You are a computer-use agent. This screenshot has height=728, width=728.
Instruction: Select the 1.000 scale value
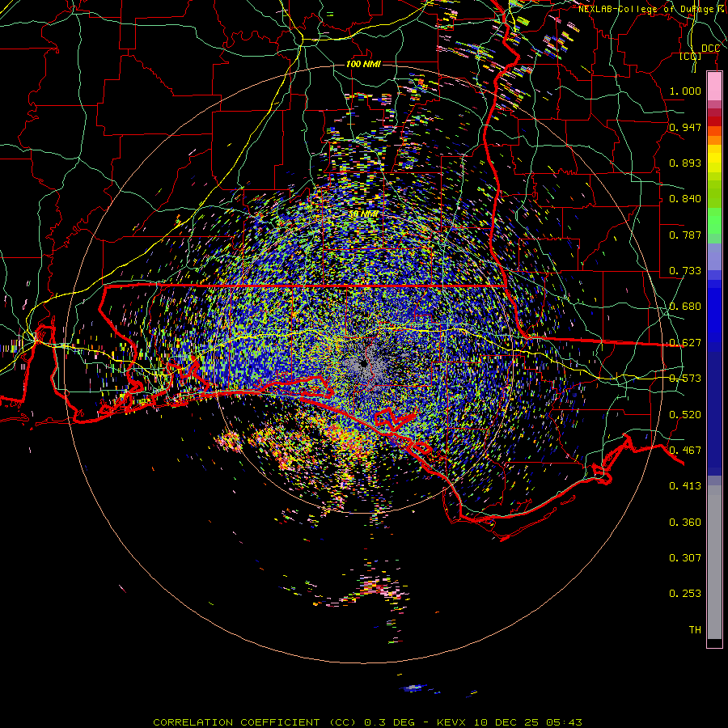tap(685, 91)
